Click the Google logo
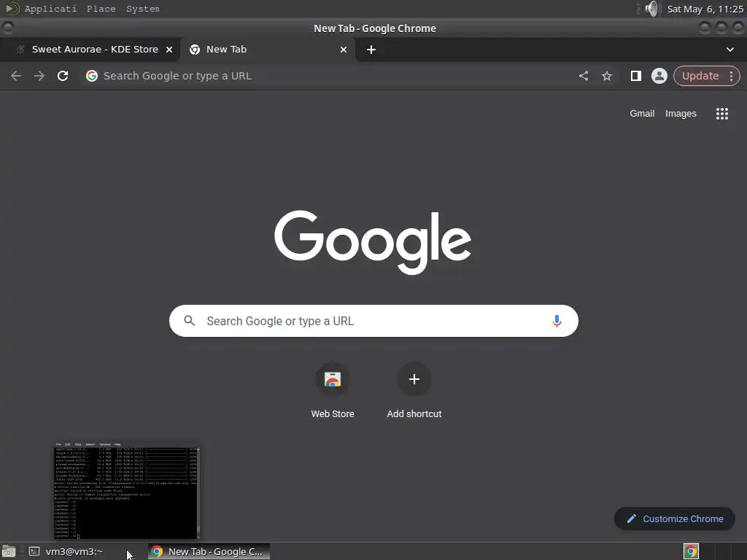 tap(373, 242)
